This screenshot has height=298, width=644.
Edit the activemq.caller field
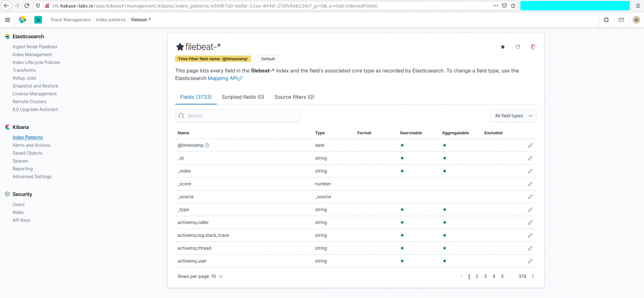(x=530, y=222)
